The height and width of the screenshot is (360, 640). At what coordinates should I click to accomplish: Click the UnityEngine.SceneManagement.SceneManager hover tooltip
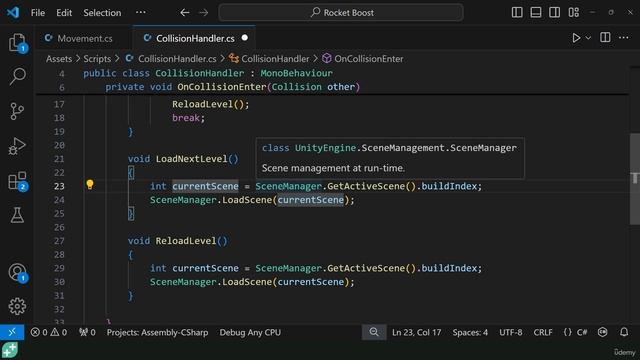coord(390,158)
